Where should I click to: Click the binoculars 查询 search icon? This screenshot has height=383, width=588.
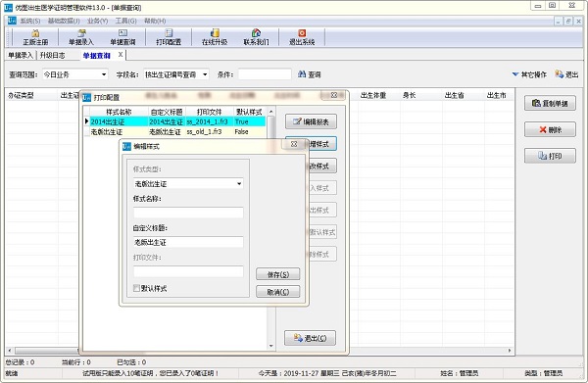click(302, 74)
